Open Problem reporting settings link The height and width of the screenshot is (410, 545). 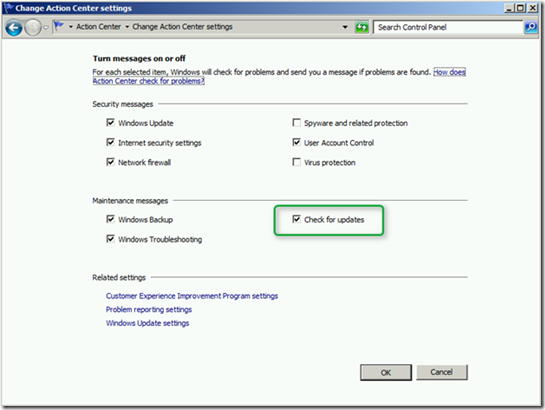pyautogui.click(x=149, y=310)
